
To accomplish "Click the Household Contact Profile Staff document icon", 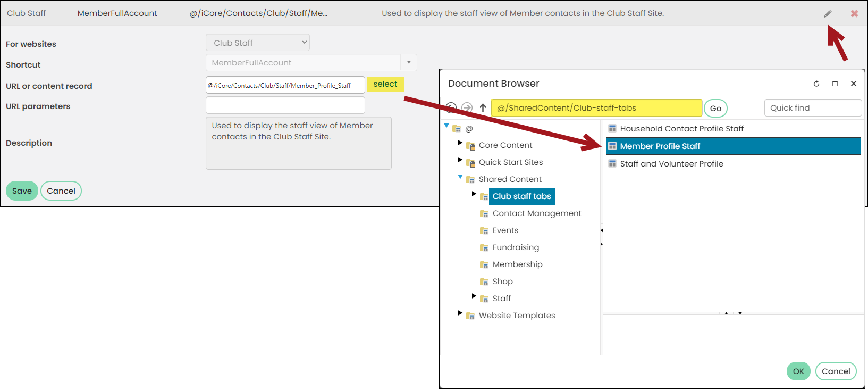I will 612,128.
